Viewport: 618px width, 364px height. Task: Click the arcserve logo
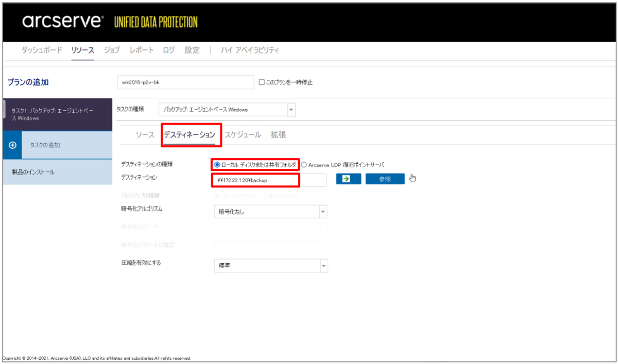pyautogui.click(x=62, y=22)
